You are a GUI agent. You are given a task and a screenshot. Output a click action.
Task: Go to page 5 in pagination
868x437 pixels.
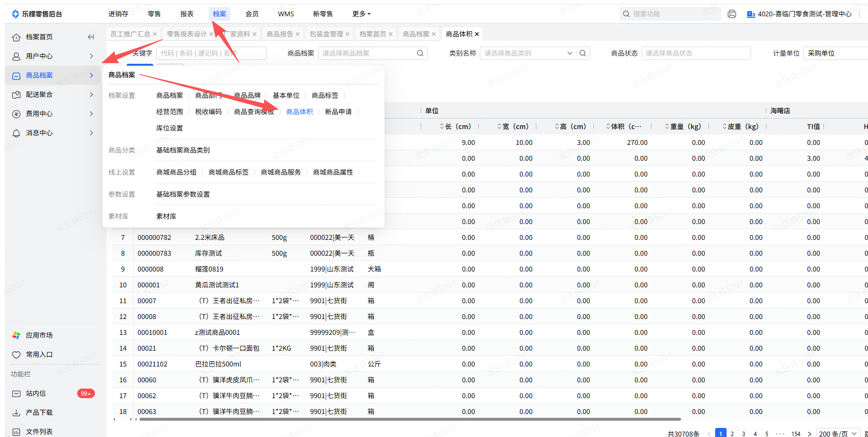(767, 434)
